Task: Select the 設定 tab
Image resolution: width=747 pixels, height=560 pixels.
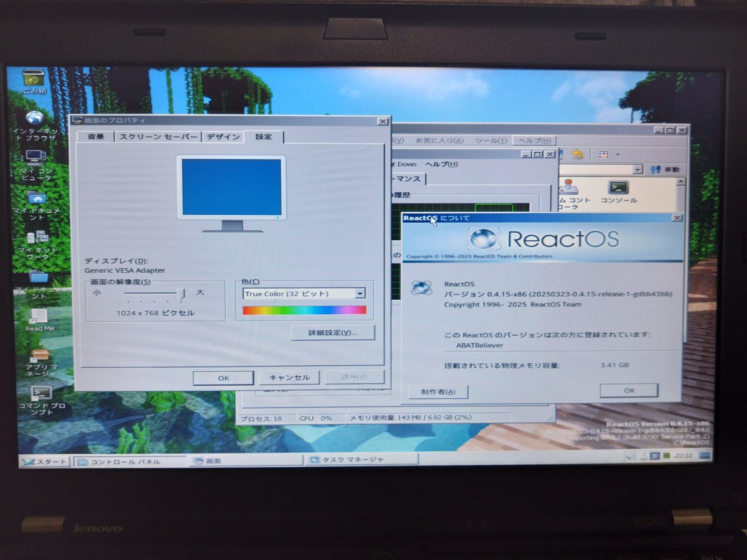Action: (x=263, y=136)
